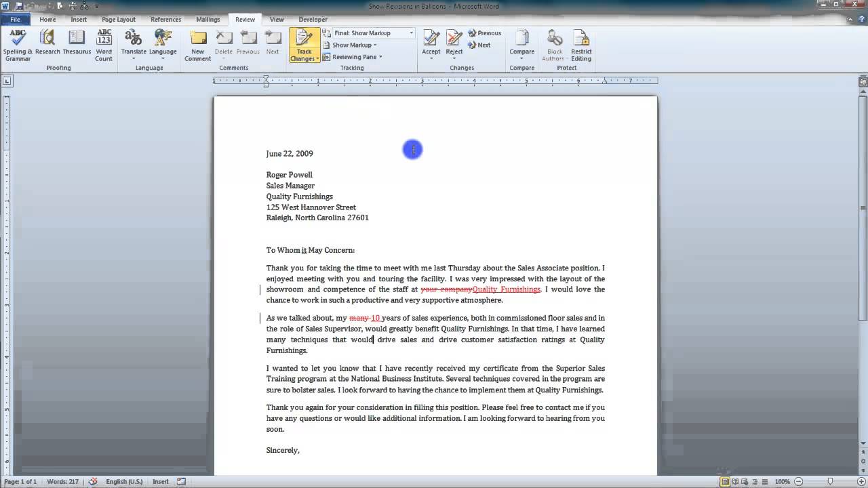Click the inserted text 'Quality Furnishings'

tap(507, 289)
